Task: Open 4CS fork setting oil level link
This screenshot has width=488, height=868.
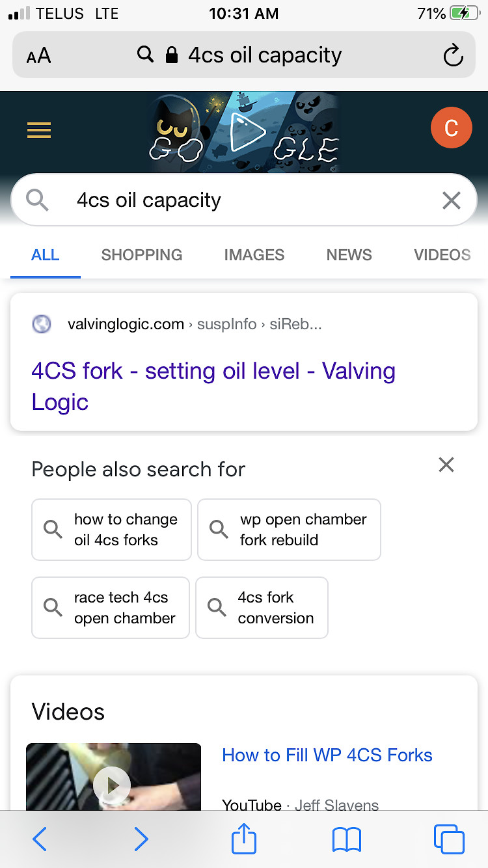Action: tap(213, 387)
